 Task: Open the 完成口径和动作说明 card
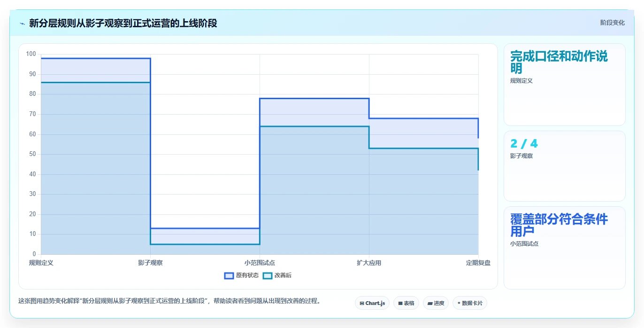(565, 85)
